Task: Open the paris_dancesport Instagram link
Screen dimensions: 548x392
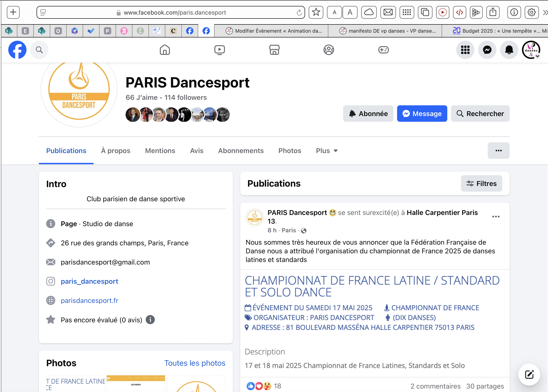Action: click(89, 281)
